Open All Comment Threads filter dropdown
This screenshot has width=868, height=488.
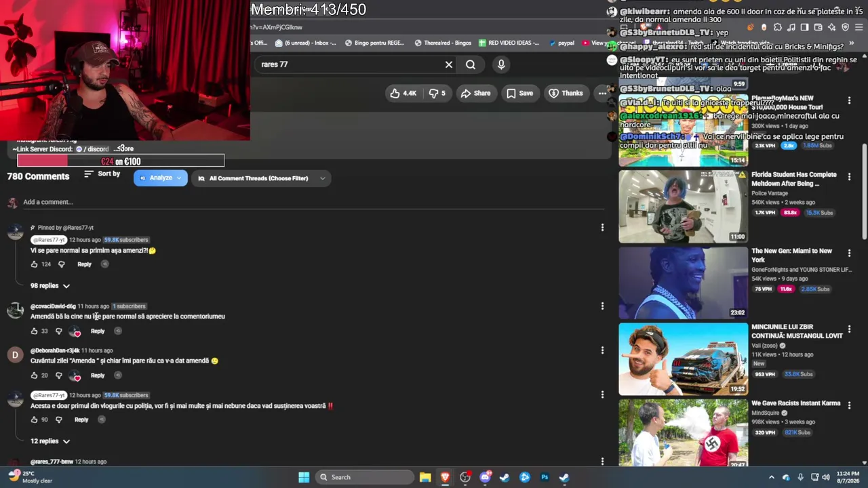(x=262, y=178)
